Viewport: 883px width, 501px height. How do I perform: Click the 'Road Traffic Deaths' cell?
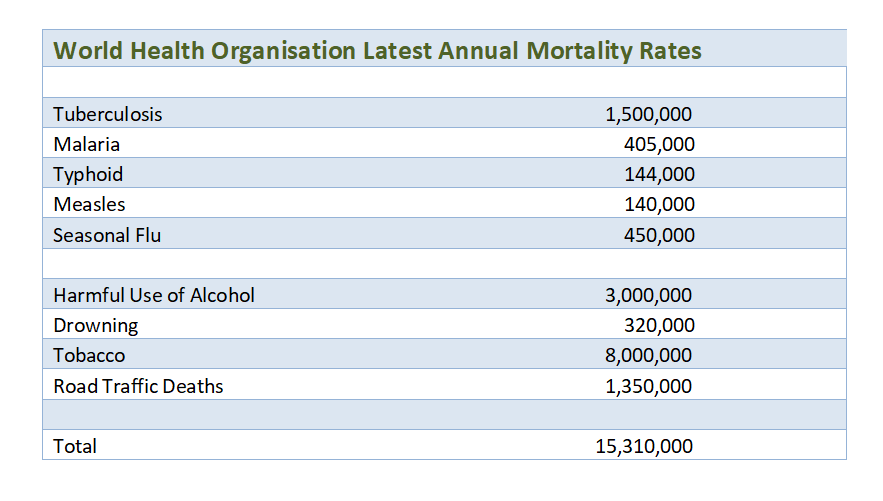coord(138,387)
